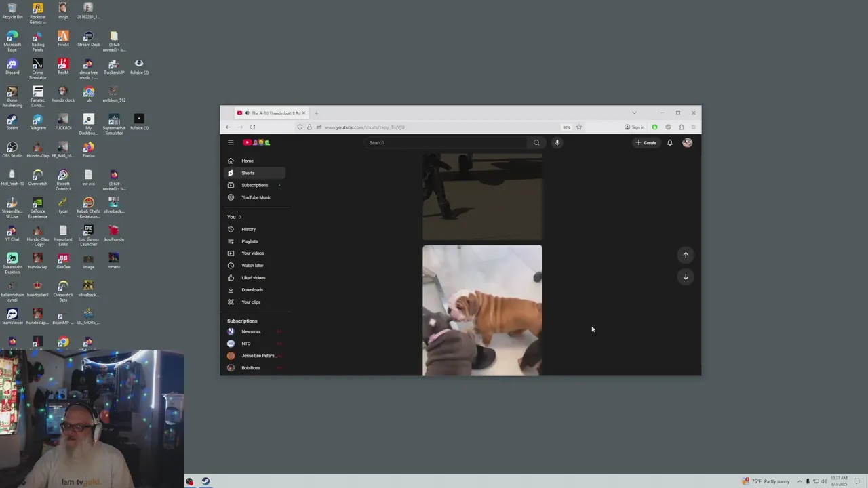Open the browser application hamburger menu
This screenshot has width=868, height=488.
(693, 127)
